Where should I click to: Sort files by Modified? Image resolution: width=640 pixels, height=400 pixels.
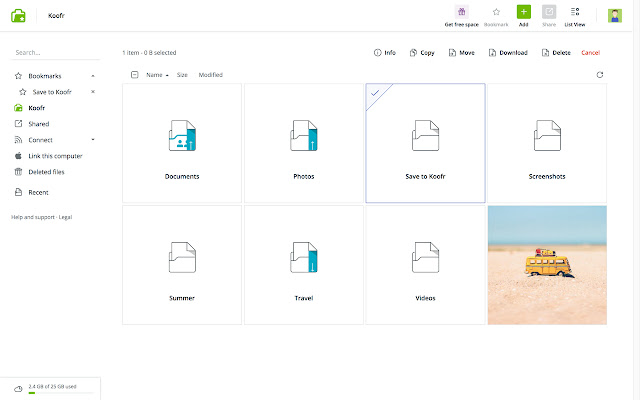point(211,75)
